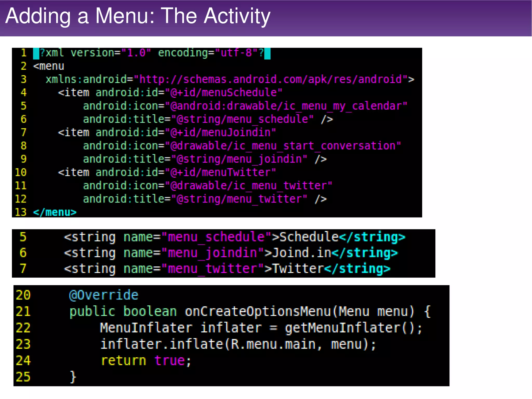Click the MenuInflater inflater = getMenuInflater() line
The image size is (532, 399).
pos(261,328)
